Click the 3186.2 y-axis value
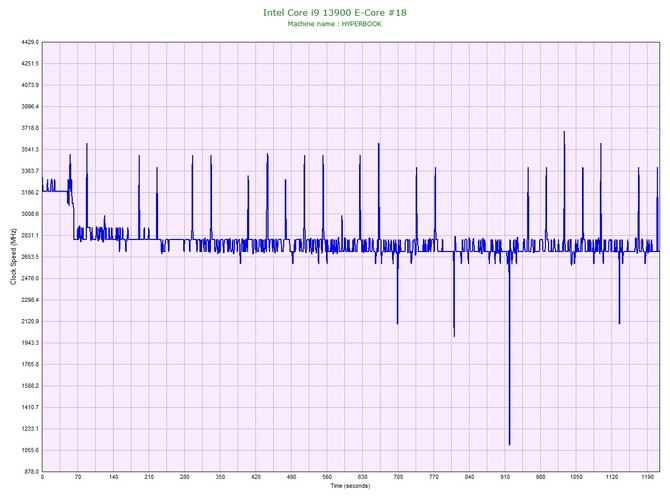This screenshot has height=503, width=670. click(x=30, y=193)
